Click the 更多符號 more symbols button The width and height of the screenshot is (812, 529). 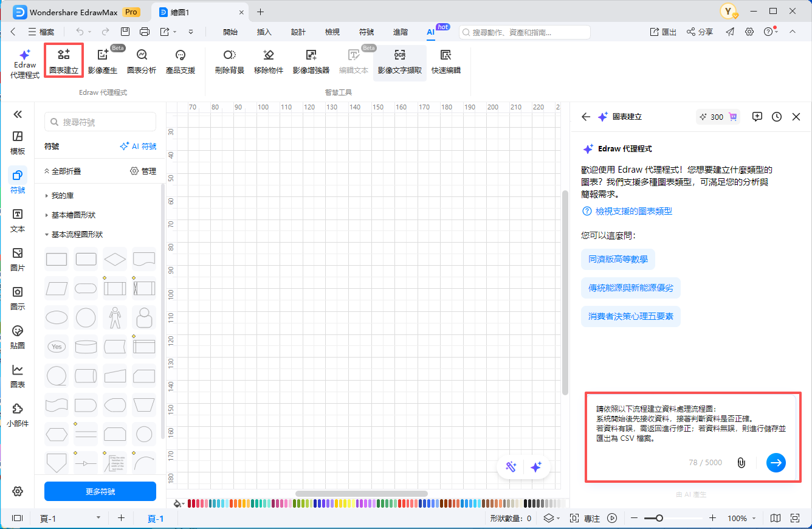click(x=100, y=491)
